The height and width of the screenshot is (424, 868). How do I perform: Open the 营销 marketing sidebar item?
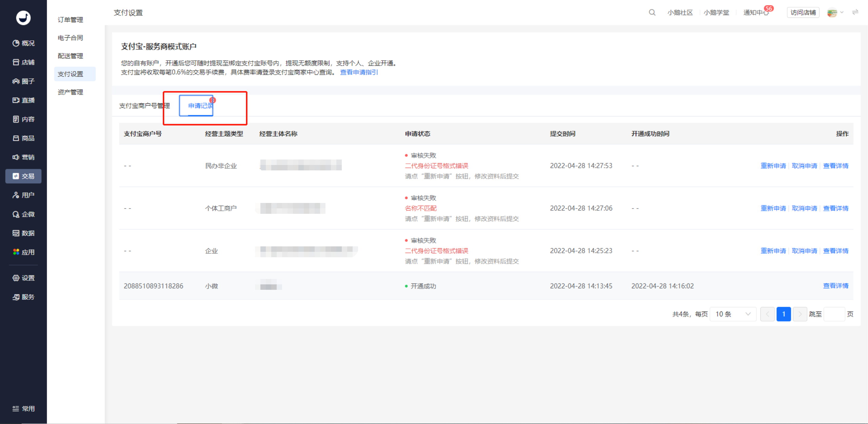(x=23, y=157)
